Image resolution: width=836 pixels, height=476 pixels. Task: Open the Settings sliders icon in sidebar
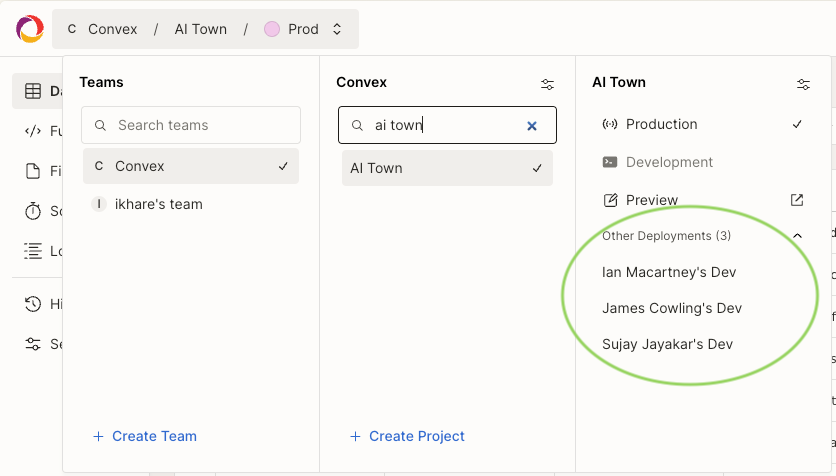(33, 344)
